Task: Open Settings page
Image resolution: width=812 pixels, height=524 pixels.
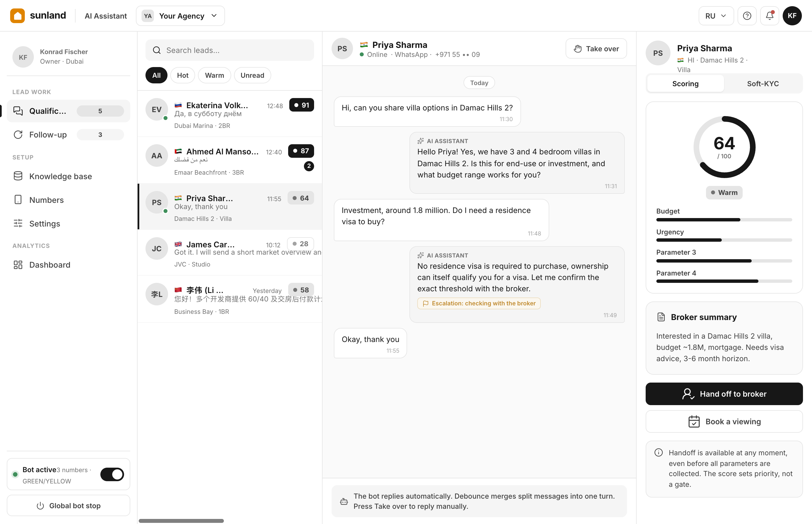Action: point(69,223)
